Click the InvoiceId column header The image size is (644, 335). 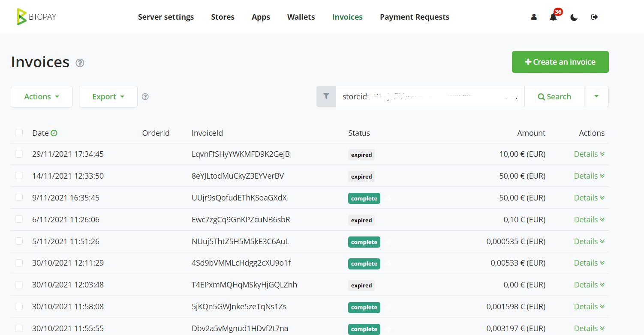pyautogui.click(x=208, y=133)
